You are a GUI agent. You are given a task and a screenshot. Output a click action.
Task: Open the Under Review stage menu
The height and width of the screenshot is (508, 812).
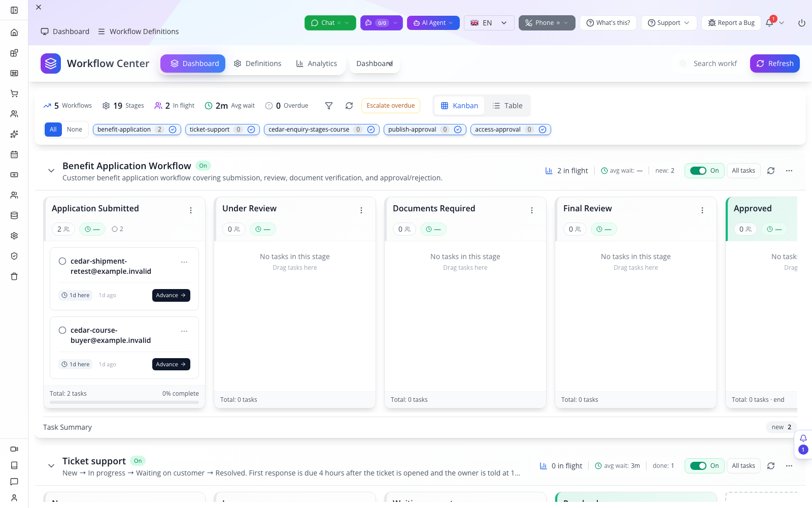click(x=361, y=210)
